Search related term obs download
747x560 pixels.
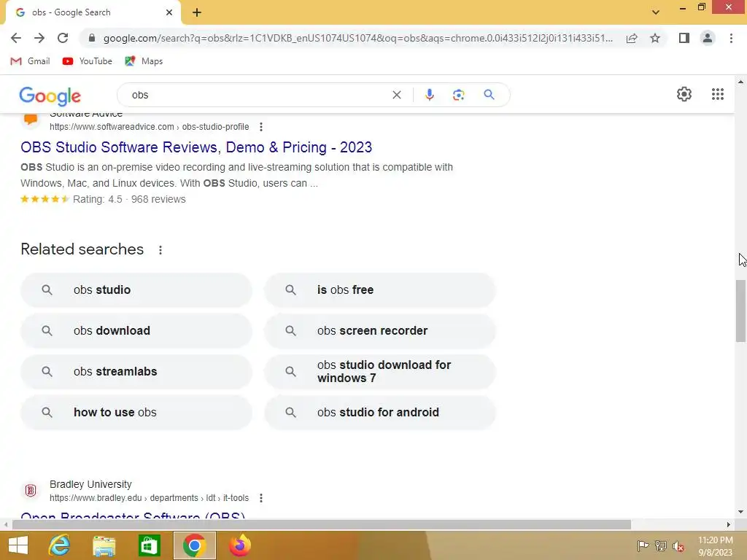[x=136, y=330]
